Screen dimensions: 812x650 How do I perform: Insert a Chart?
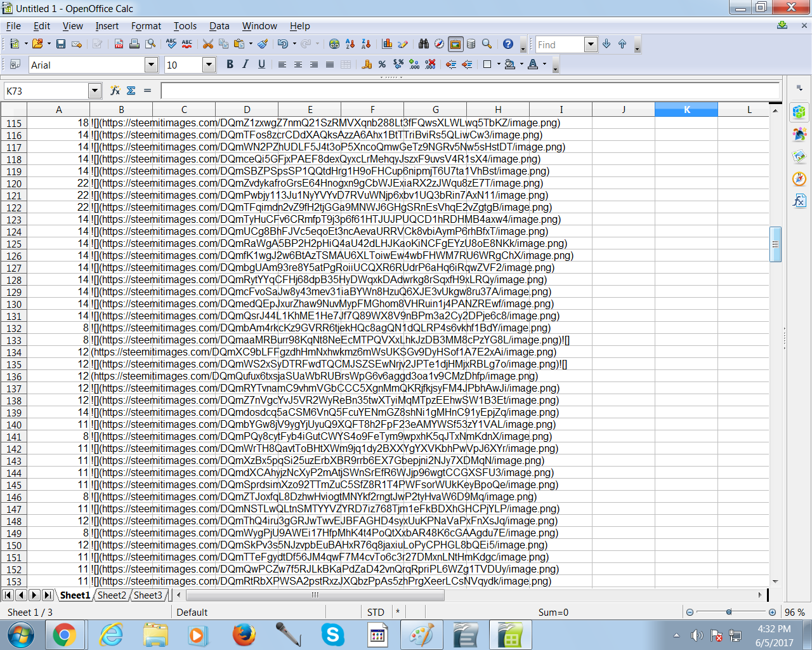click(x=387, y=44)
